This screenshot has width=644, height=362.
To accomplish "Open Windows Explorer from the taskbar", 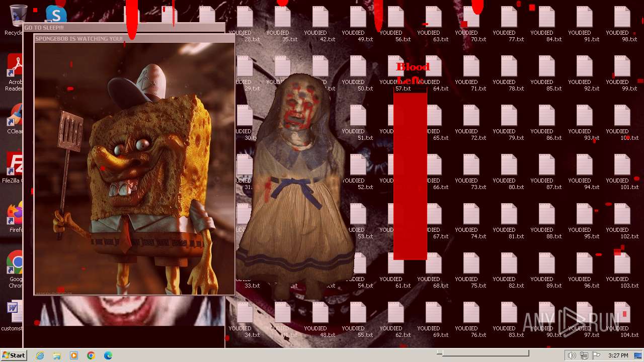I will click(57, 355).
